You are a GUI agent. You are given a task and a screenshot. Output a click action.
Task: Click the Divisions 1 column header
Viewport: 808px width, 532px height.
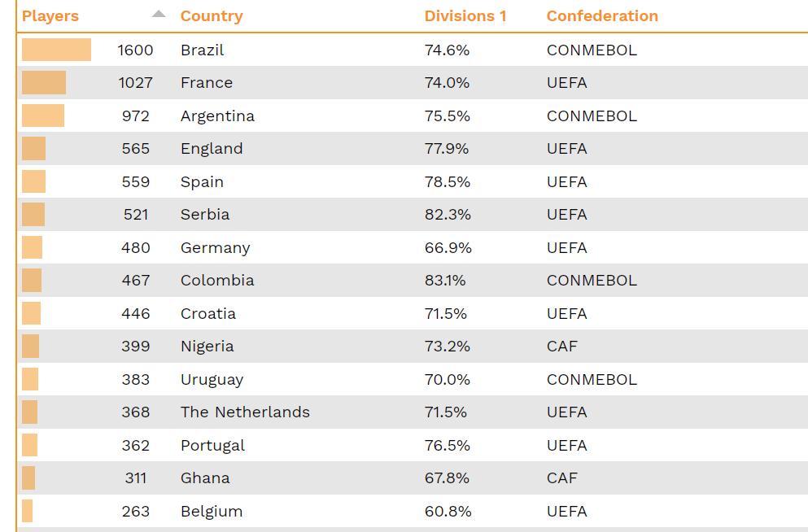pos(465,16)
